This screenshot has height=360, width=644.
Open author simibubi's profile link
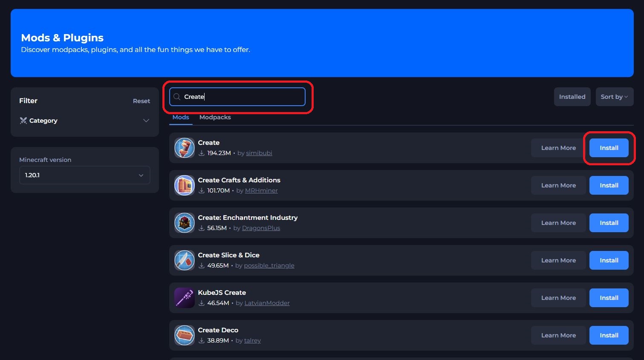[x=259, y=153]
